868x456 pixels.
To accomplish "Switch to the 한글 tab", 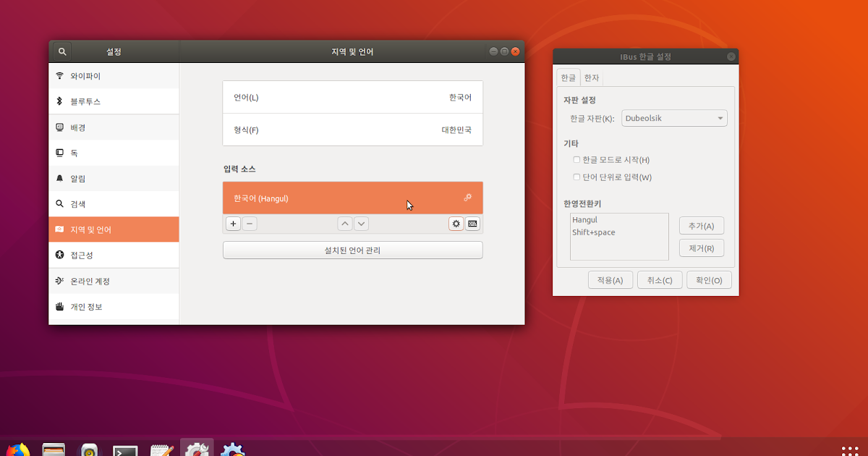I will tap(569, 77).
